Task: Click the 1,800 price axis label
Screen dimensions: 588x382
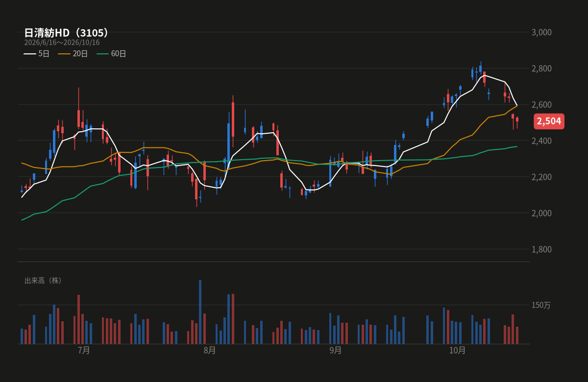Action: point(541,249)
